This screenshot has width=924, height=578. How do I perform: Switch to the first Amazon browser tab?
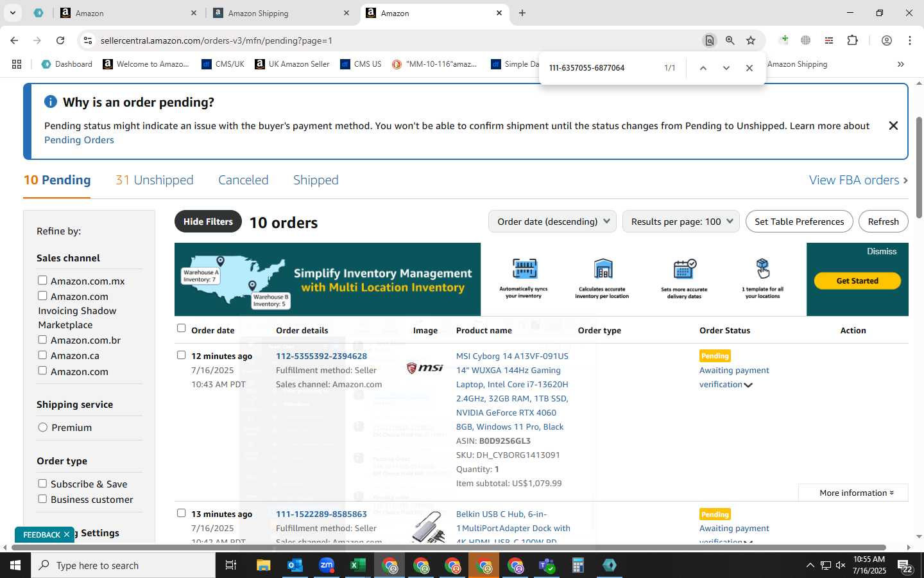127,13
